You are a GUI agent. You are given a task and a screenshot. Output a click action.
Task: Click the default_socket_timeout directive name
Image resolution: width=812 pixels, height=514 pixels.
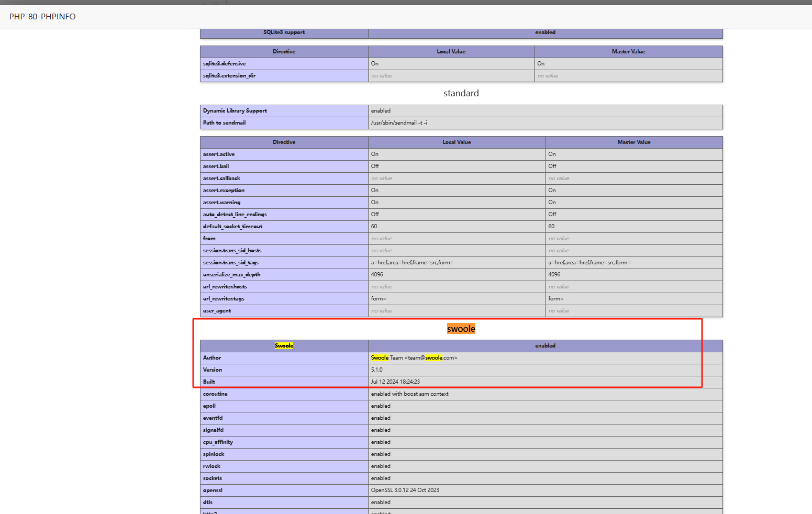tap(233, 227)
